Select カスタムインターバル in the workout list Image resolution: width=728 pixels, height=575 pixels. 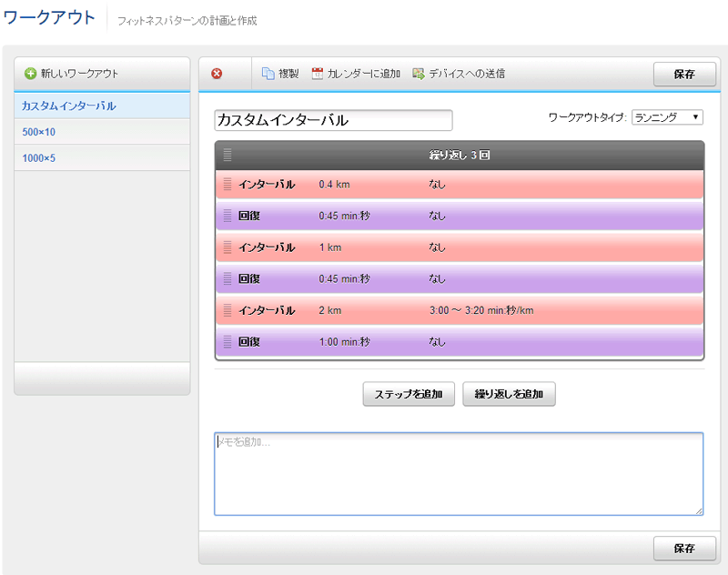tap(69, 106)
